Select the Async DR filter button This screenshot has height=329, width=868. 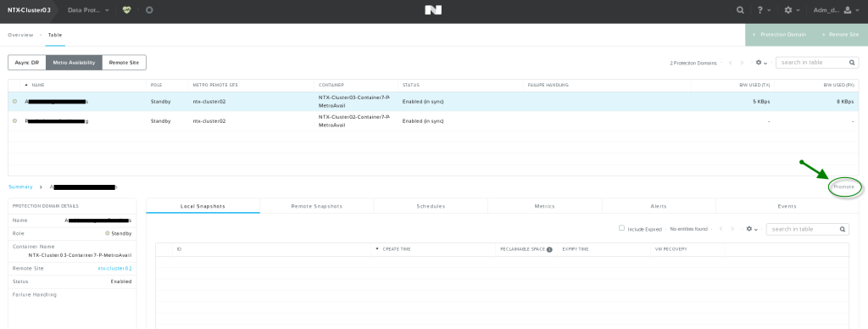(x=27, y=63)
